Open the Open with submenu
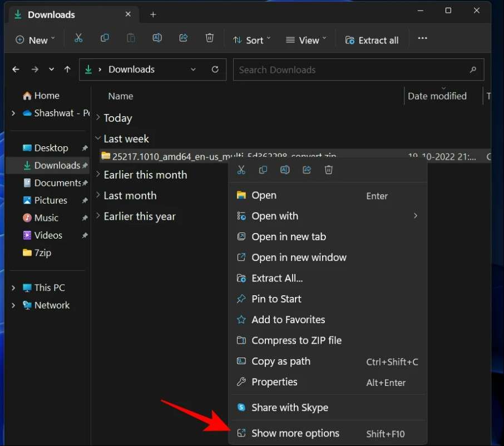The height and width of the screenshot is (446, 504). tap(328, 216)
